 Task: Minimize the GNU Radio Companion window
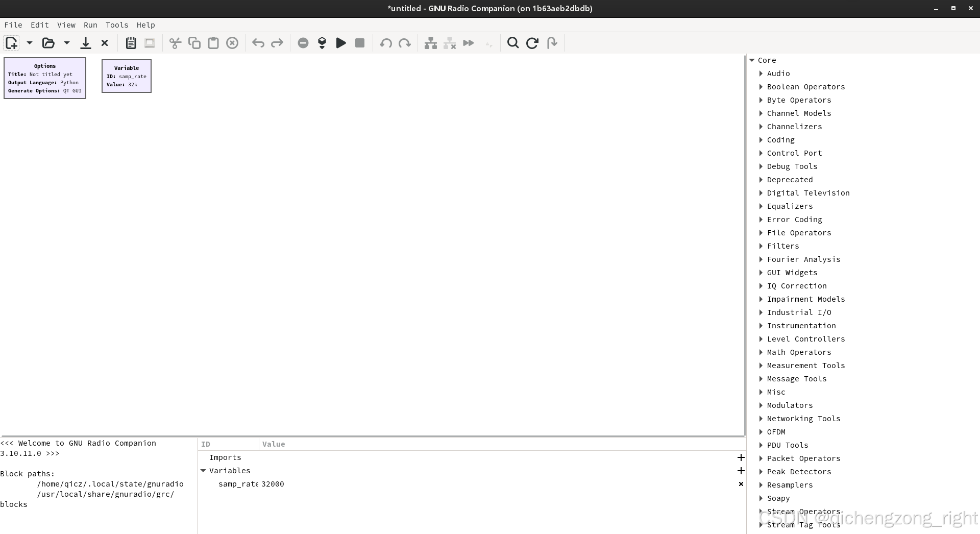936,9
